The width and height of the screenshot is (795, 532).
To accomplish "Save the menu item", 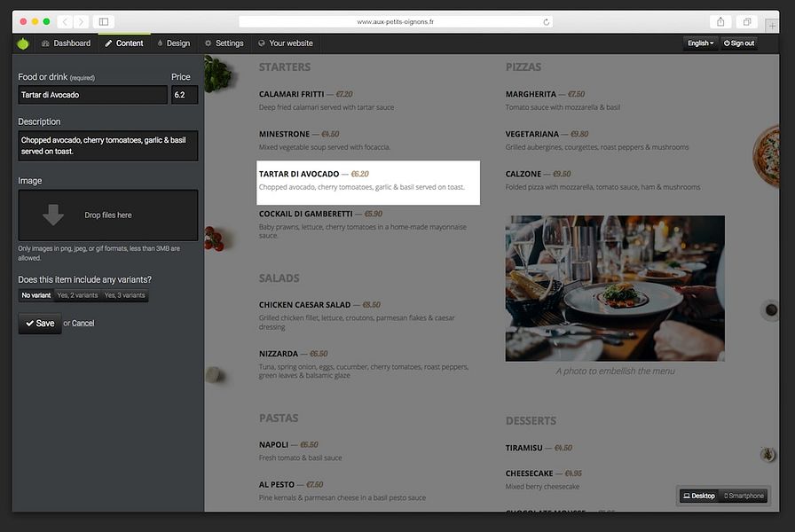I will pos(40,324).
